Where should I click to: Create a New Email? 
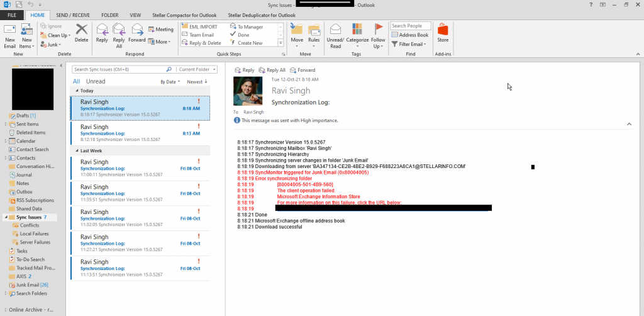tap(10, 36)
